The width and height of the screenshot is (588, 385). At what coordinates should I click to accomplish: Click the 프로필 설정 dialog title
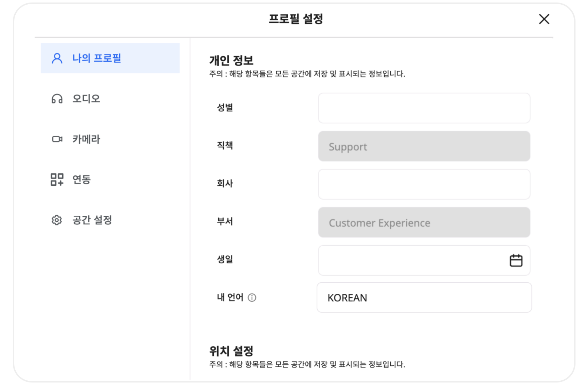[296, 19]
